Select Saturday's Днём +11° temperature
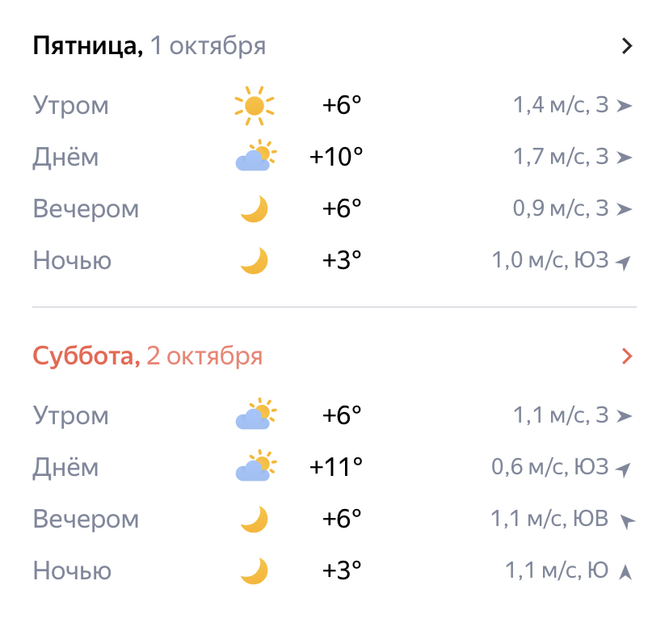Screen dimensions: 669x644 click(x=336, y=467)
